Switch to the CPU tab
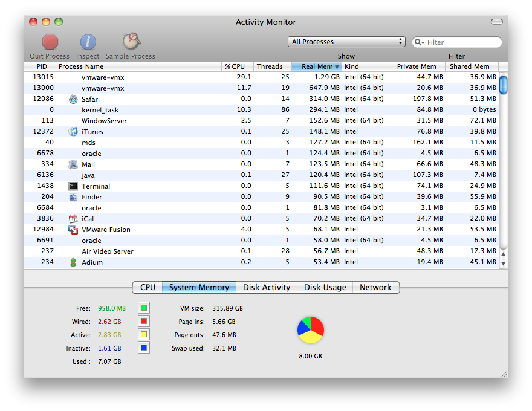This screenshot has height=411, width=532. click(x=148, y=287)
